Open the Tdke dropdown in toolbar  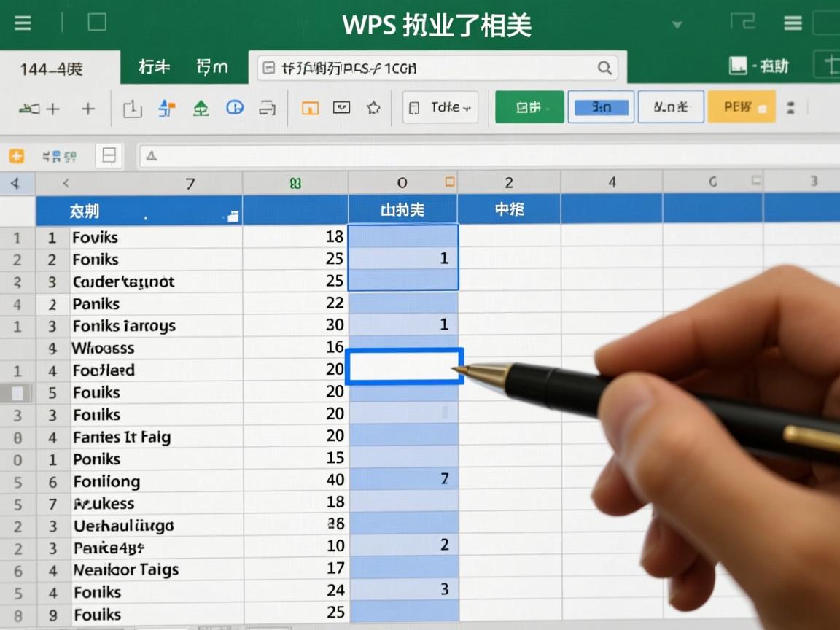[x=440, y=107]
